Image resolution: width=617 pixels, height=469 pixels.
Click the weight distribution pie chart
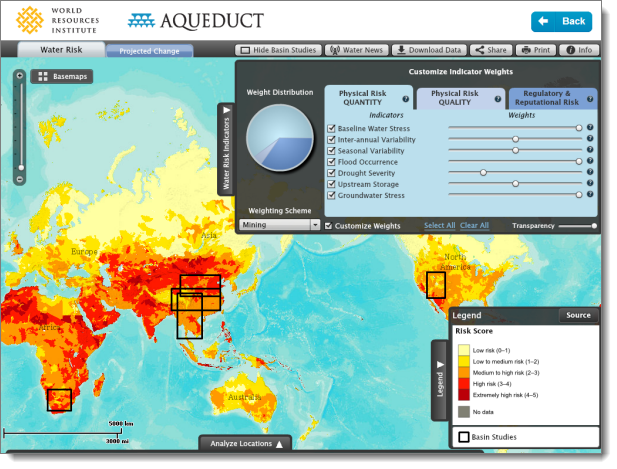pyautogui.click(x=280, y=138)
